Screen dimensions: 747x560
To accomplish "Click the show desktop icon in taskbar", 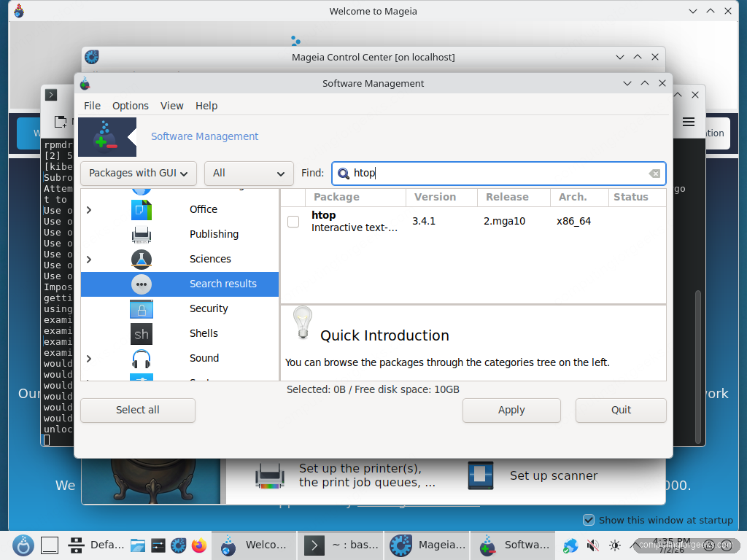I will [50, 545].
